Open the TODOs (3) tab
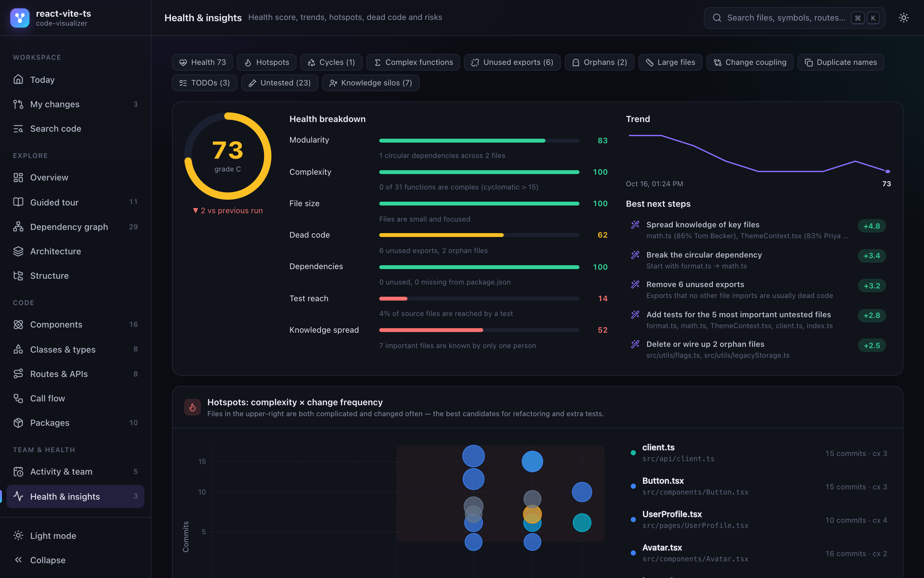This screenshot has height=578, width=924. click(x=205, y=83)
